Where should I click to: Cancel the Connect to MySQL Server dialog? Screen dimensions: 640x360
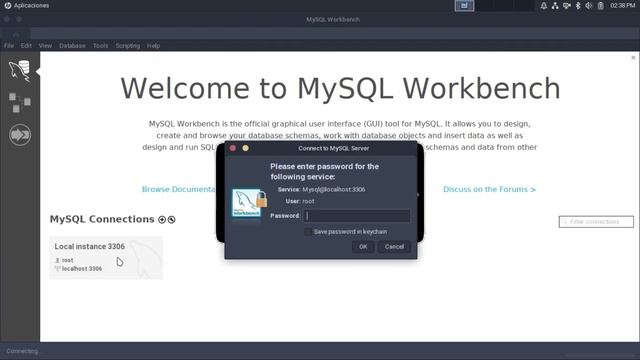[x=394, y=247]
